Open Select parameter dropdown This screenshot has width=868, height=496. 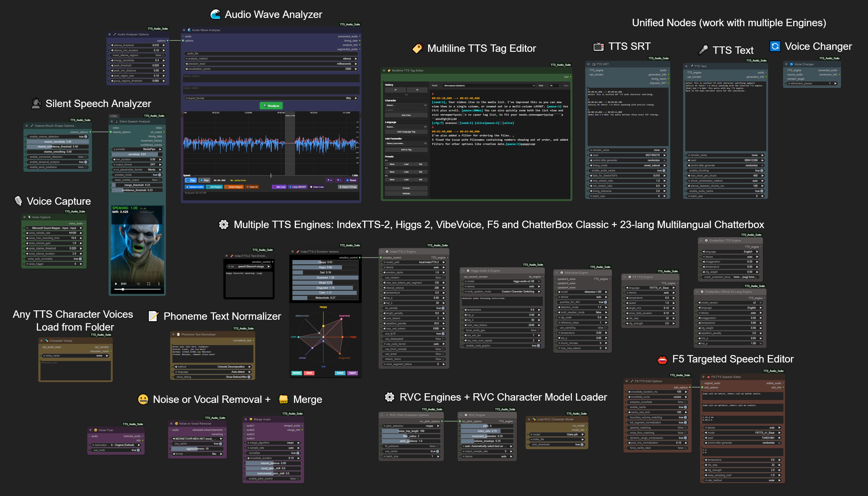(406, 144)
